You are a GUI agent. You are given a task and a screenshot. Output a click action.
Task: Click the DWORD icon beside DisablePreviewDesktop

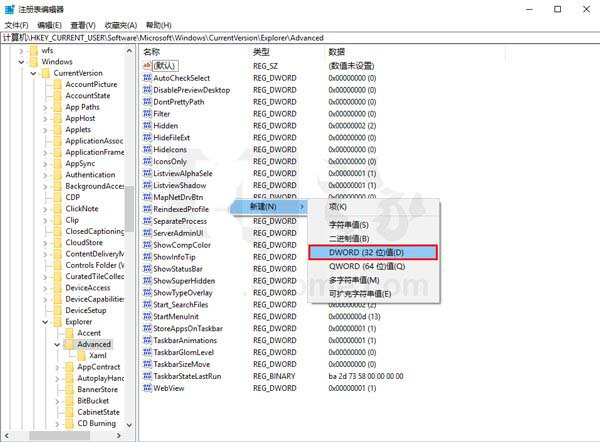(x=147, y=90)
